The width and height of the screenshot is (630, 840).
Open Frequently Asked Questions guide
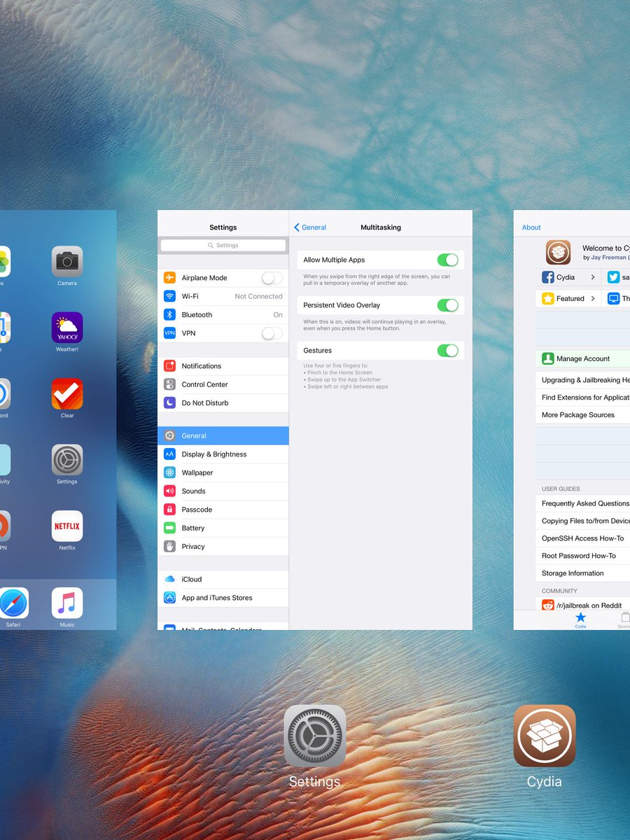(x=583, y=503)
